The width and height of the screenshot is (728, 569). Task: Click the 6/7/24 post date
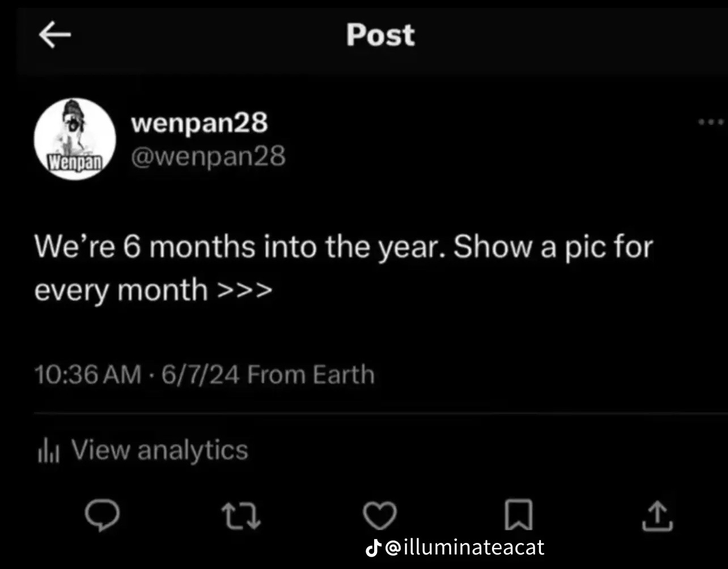click(x=201, y=375)
